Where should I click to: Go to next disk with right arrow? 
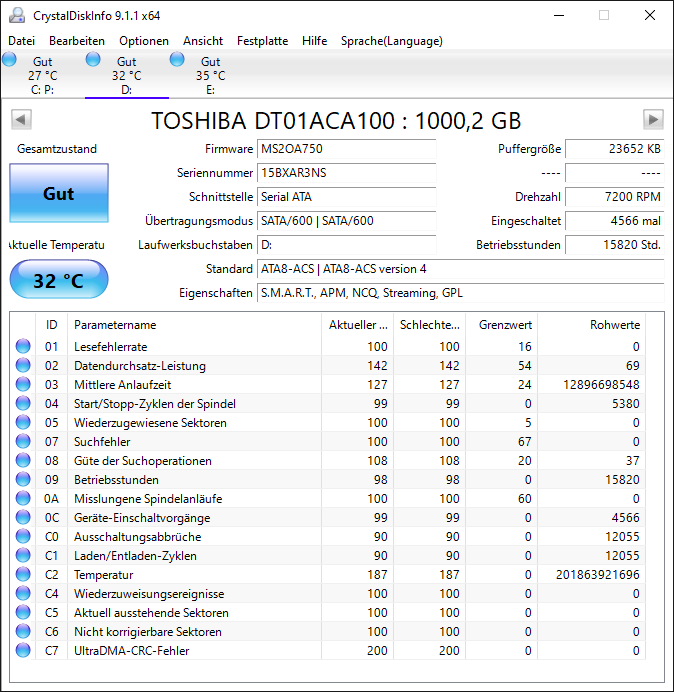click(x=653, y=120)
